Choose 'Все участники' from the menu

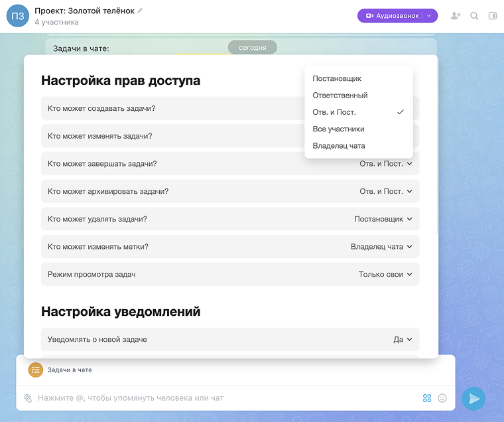[338, 129]
